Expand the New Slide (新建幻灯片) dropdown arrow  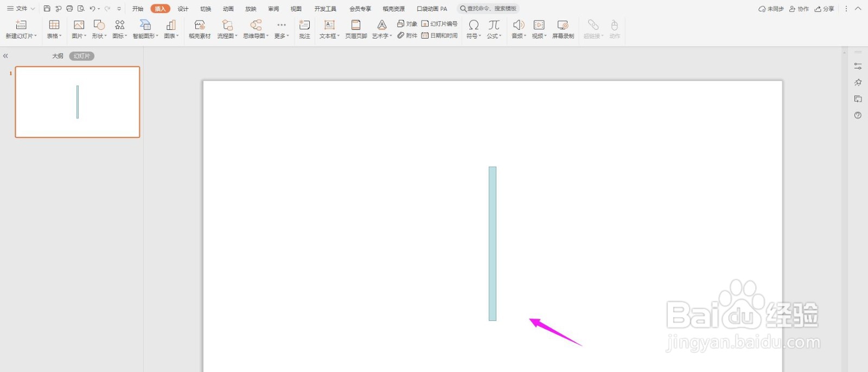click(36, 36)
